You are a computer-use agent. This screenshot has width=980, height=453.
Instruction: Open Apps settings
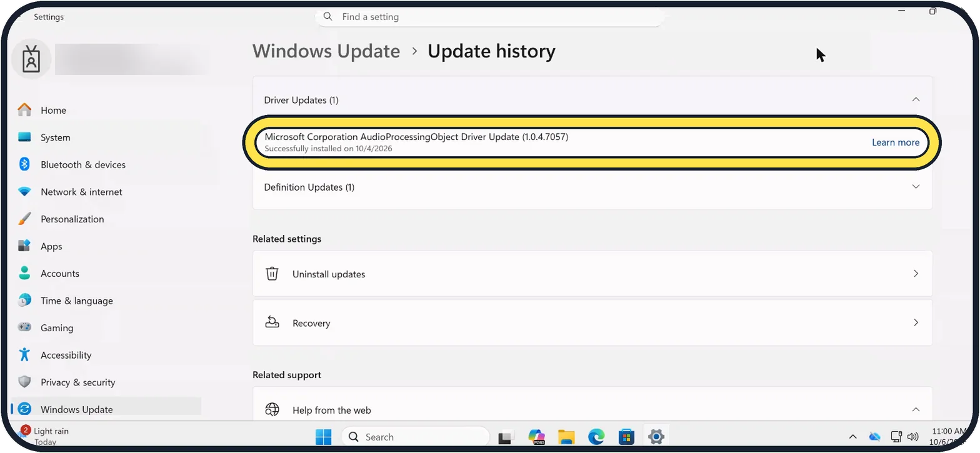(x=106, y=246)
